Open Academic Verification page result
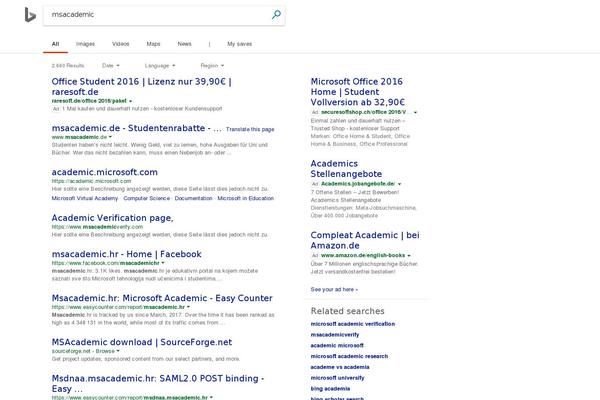 pyautogui.click(x=112, y=218)
